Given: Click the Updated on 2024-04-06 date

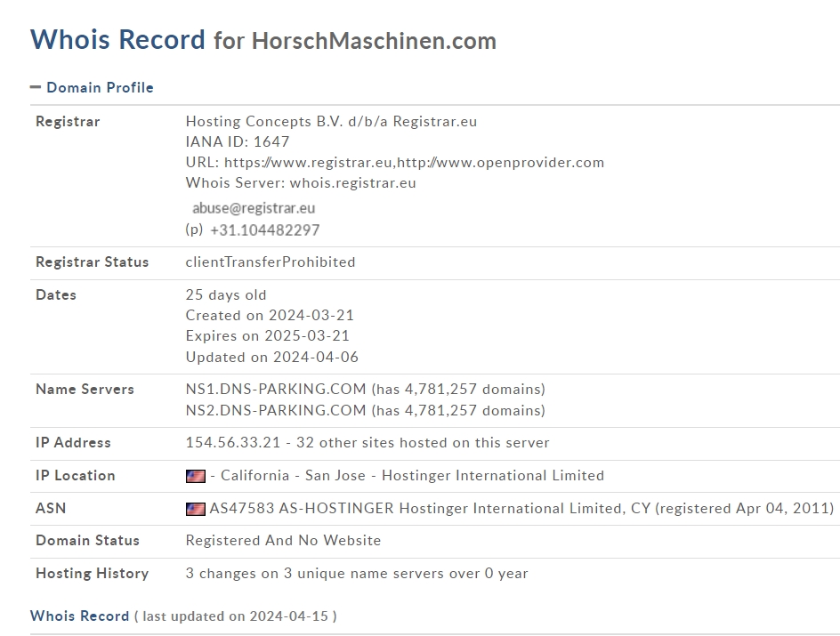Looking at the screenshot, I should point(272,357).
